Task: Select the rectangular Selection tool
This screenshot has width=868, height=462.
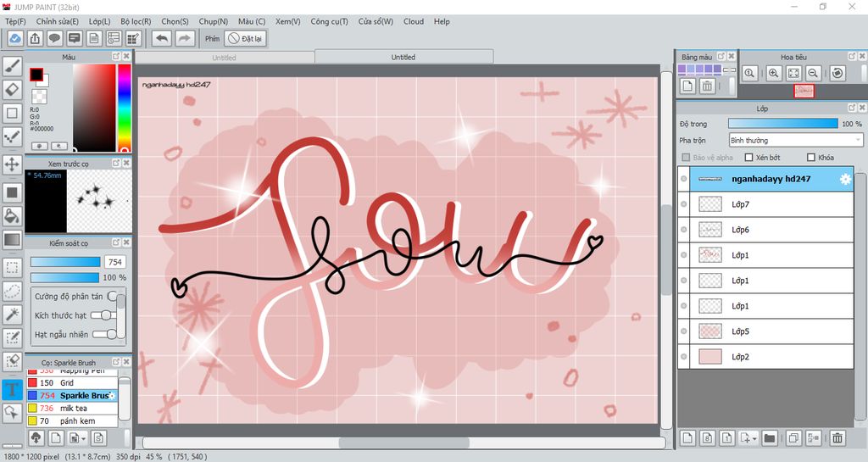Action: point(12,267)
